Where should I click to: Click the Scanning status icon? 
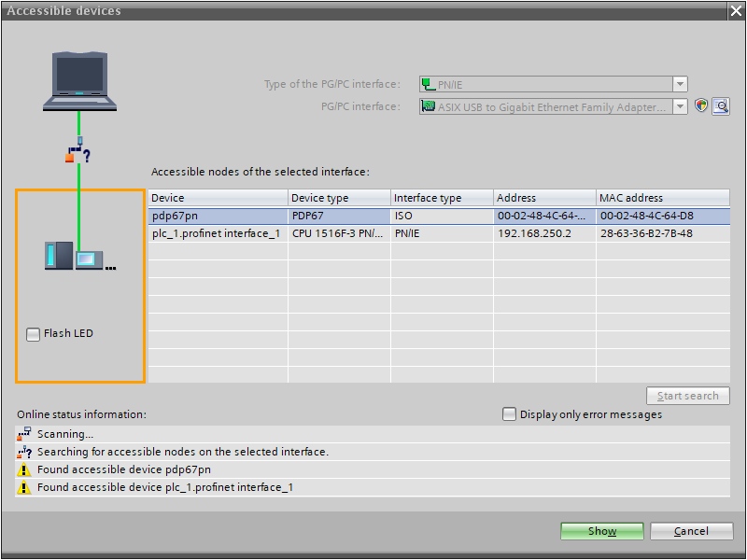tap(24, 434)
